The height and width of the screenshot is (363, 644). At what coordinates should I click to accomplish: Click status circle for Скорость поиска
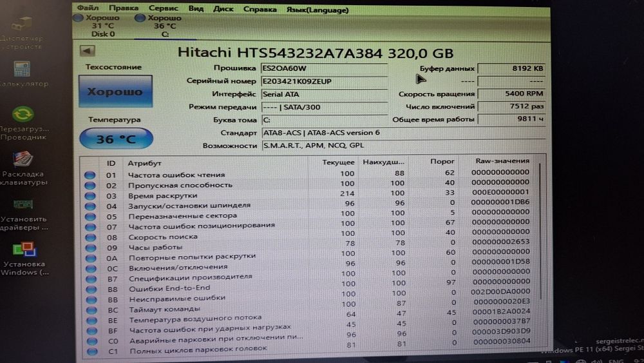coord(90,237)
